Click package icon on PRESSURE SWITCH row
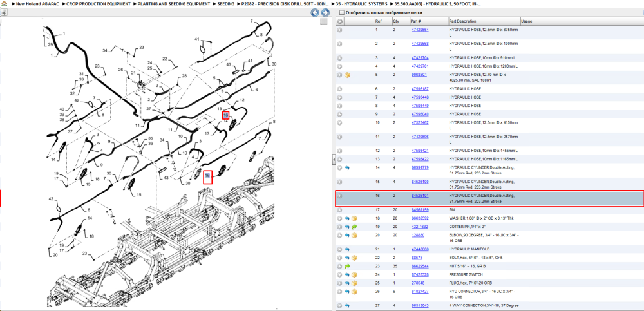The height and width of the screenshot is (311, 644). 354,275
